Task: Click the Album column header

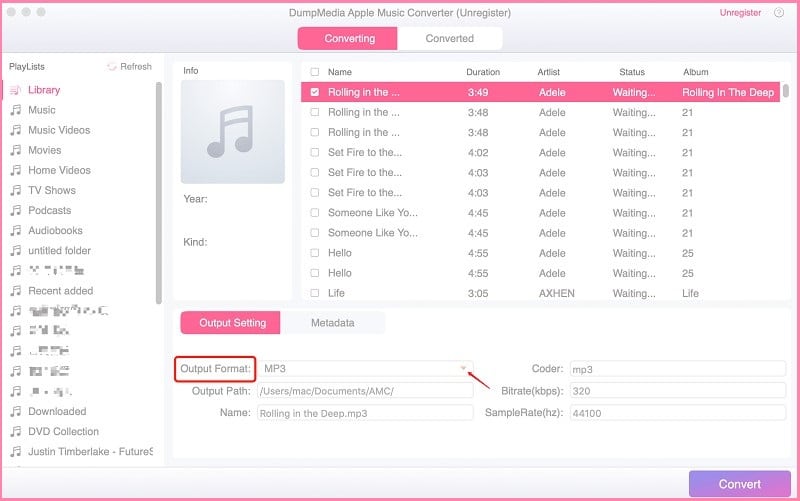Action: pos(695,72)
